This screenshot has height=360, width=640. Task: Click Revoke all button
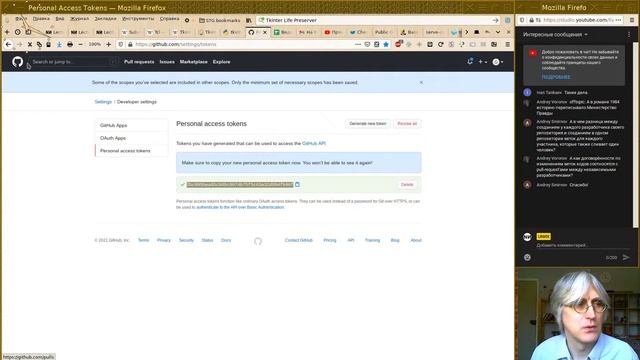coord(407,124)
